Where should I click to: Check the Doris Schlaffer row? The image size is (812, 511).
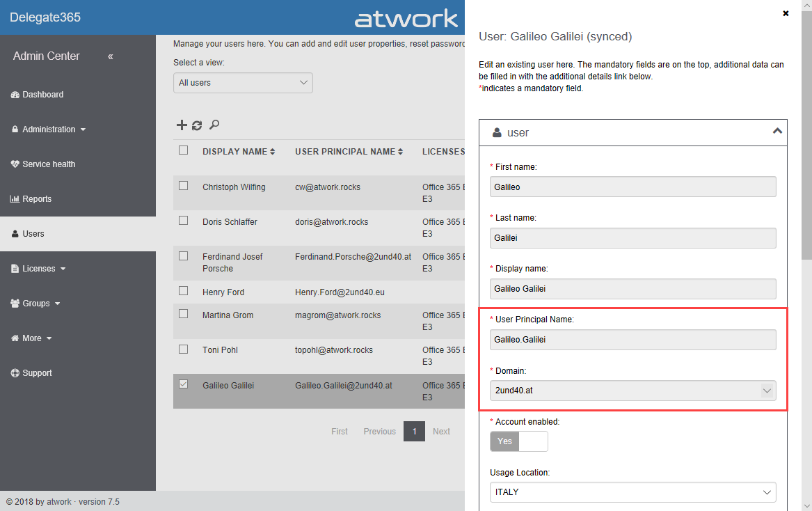(183, 220)
